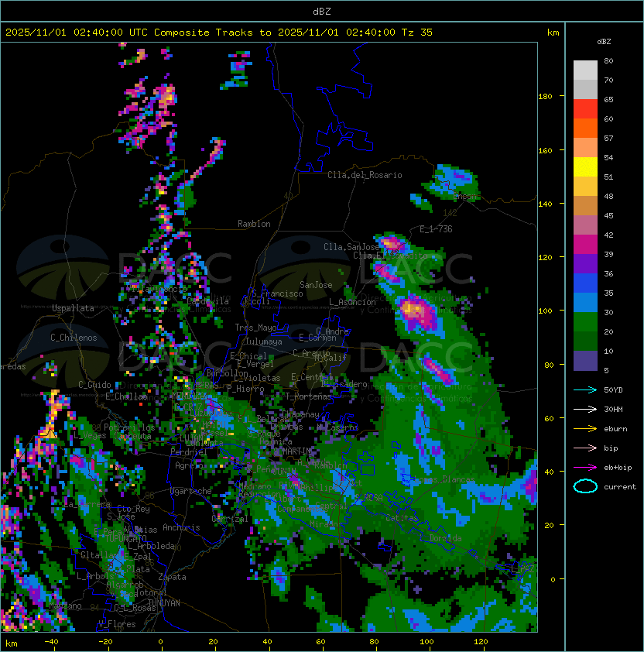
Task: Select the magenta swatch below 42 dBZ
Action: tap(585, 245)
